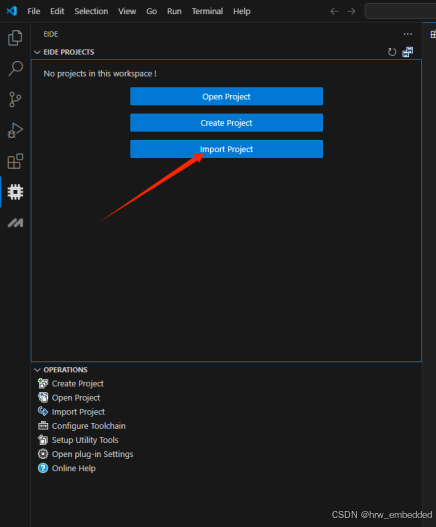Click the refresh icon in EIDE Projects header
436x527 pixels.
(392, 52)
